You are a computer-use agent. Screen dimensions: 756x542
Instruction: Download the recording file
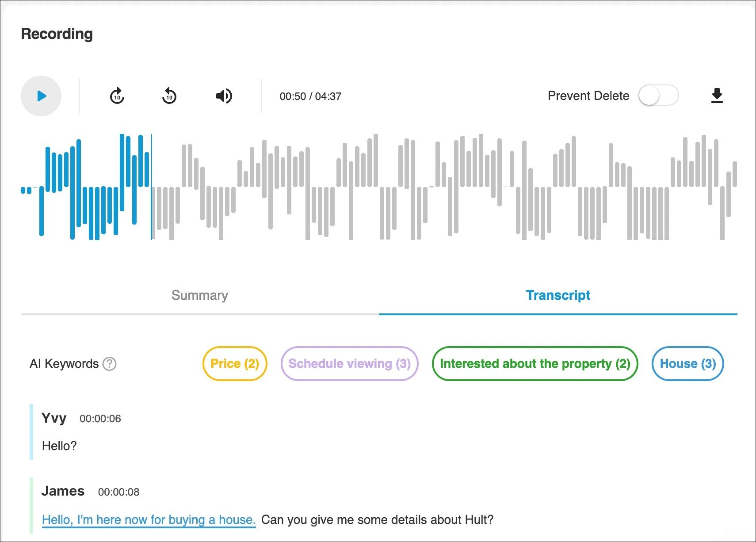click(717, 96)
